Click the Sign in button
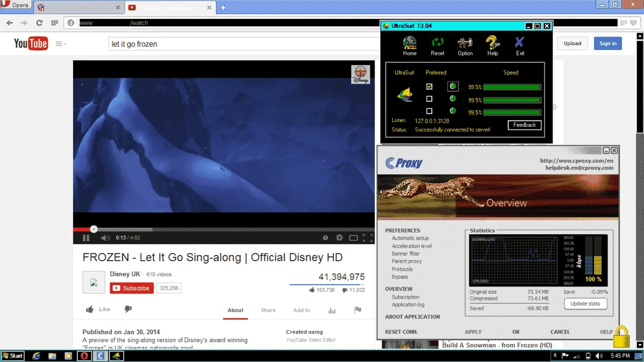Image resolution: width=644 pixels, height=362 pixels. [x=608, y=44]
